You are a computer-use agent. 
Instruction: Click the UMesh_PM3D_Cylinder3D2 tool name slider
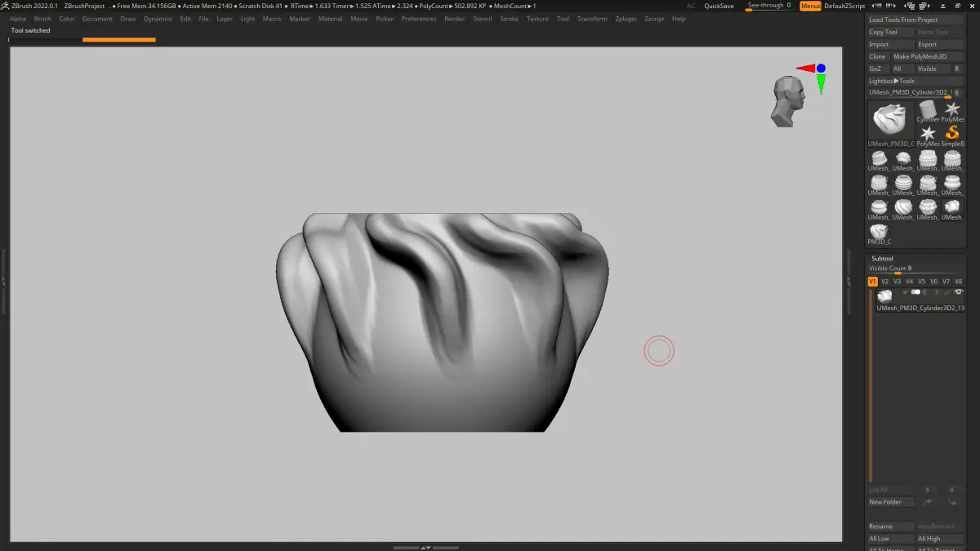[x=910, y=93]
